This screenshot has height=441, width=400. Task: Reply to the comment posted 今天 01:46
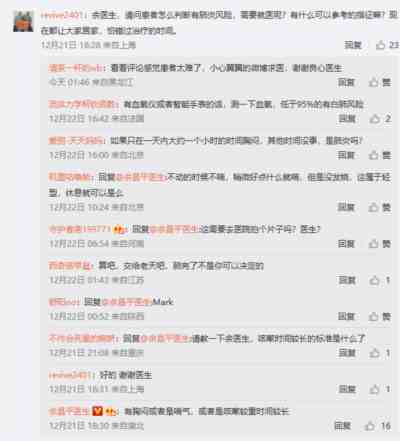(346, 82)
